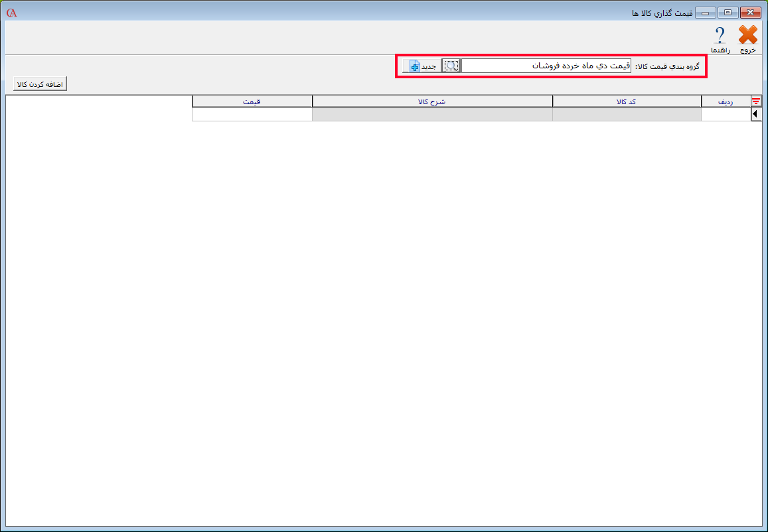768x532 pixels.
Task: Click the magnifier search button for price groups
Action: point(451,66)
